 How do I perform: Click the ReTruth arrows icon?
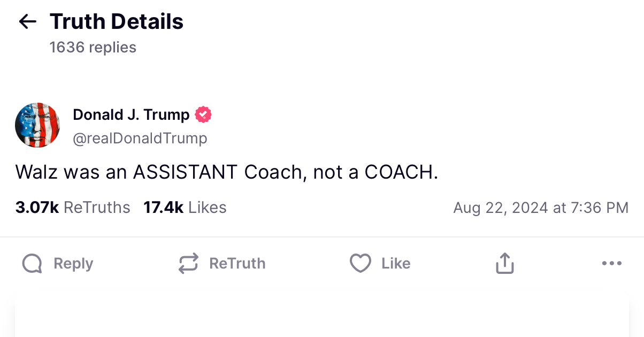click(x=188, y=263)
